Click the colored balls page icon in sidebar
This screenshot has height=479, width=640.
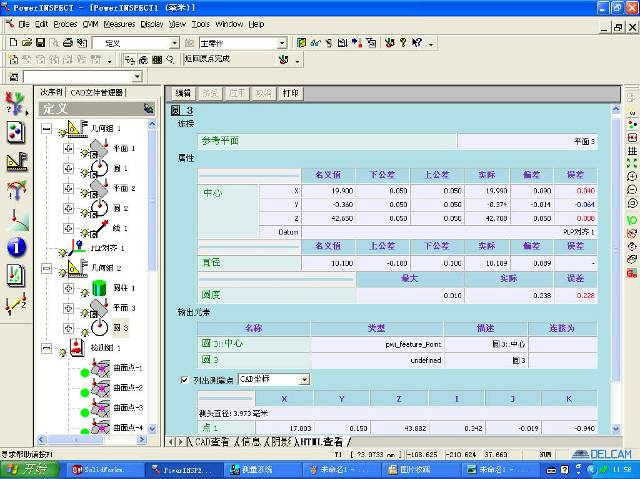(16, 133)
